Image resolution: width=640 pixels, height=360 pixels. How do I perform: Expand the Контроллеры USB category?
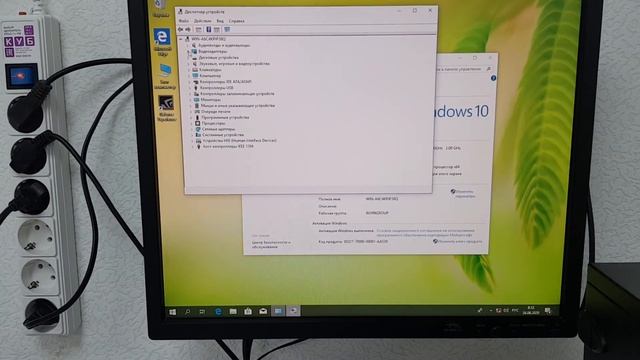click(x=190, y=88)
